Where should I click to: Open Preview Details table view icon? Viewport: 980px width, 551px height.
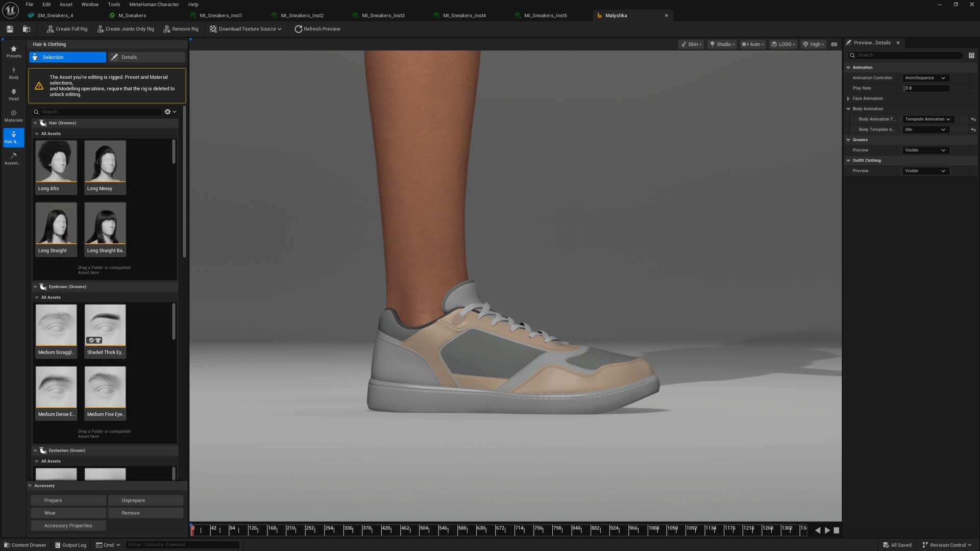coord(971,55)
